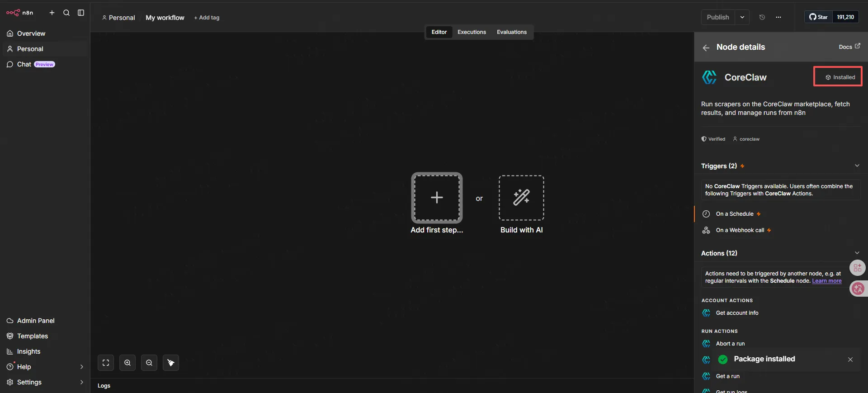The height and width of the screenshot is (393, 868).
Task: Open Insights from the sidebar
Action: pyautogui.click(x=44, y=351)
